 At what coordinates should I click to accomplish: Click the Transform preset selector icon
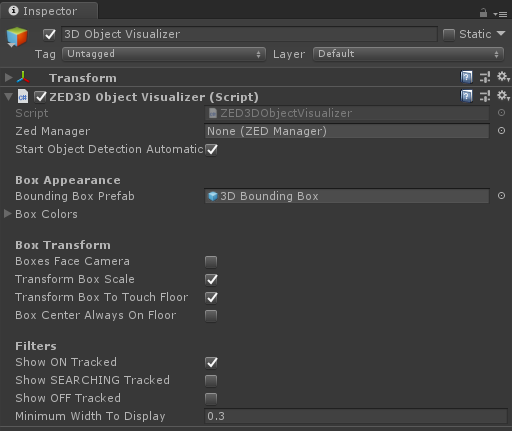(485, 77)
